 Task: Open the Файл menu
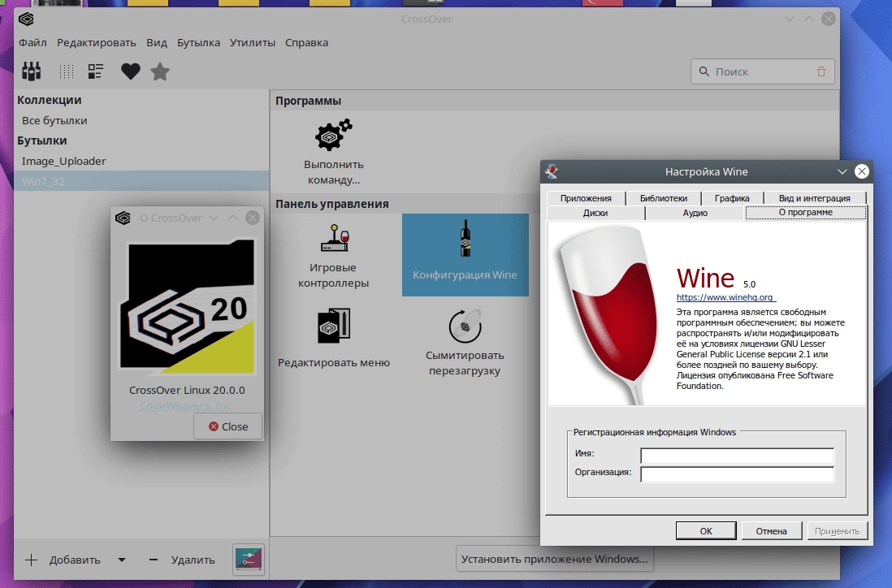(x=32, y=43)
